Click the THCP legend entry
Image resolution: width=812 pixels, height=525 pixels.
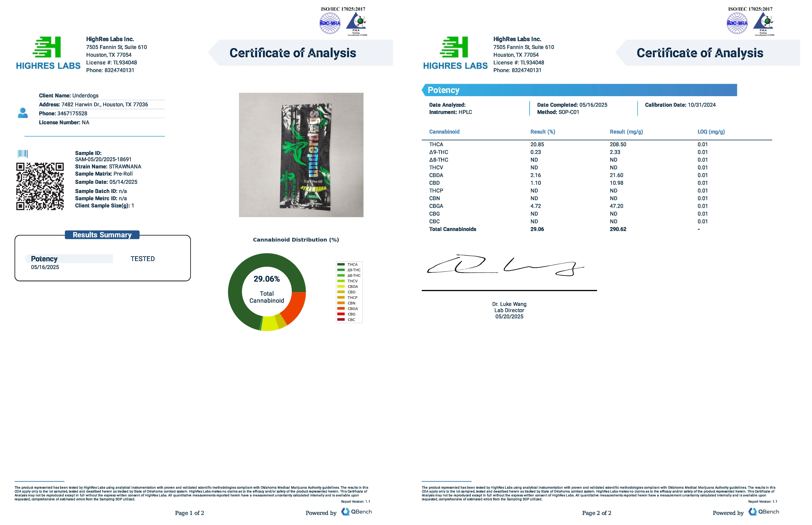click(347, 298)
